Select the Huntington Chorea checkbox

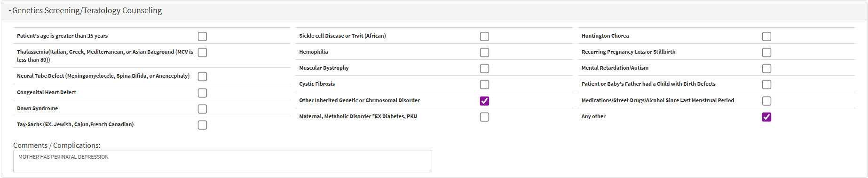(x=766, y=36)
